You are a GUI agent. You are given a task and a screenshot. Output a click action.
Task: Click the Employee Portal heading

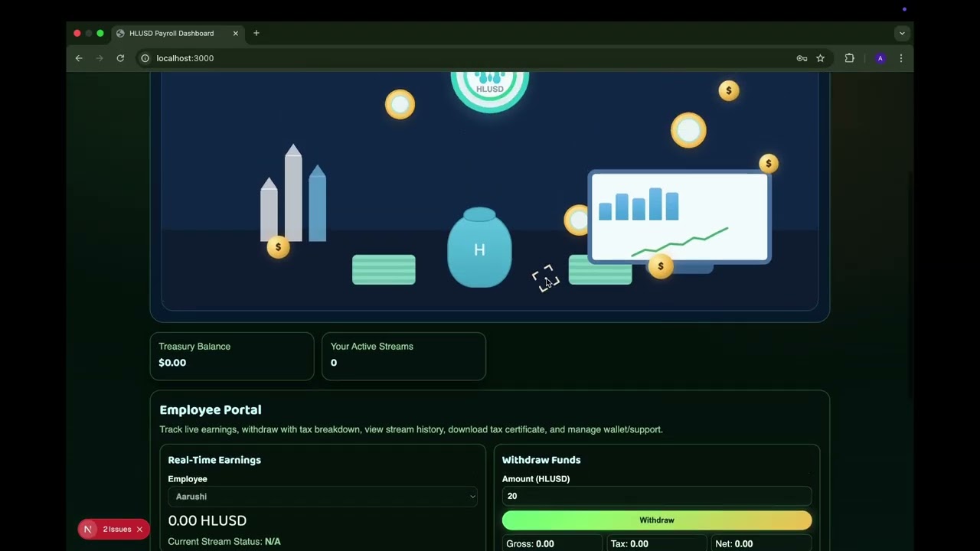[211, 410]
